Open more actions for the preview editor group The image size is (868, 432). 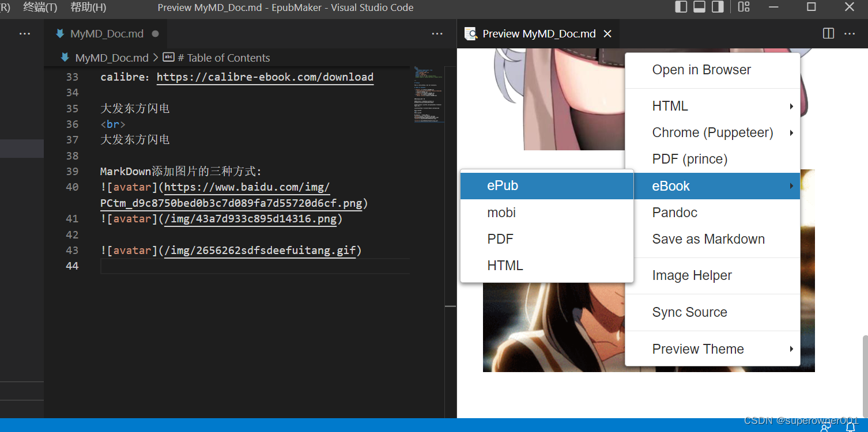[850, 33]
